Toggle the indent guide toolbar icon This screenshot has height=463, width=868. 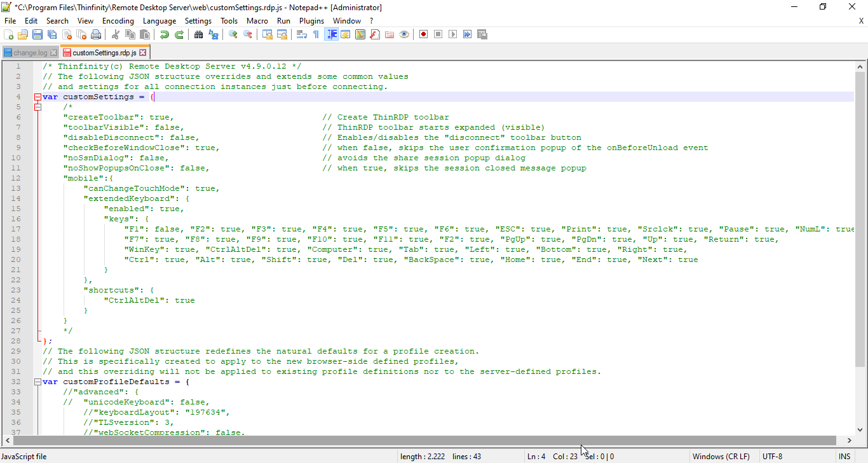pos(331,34)
